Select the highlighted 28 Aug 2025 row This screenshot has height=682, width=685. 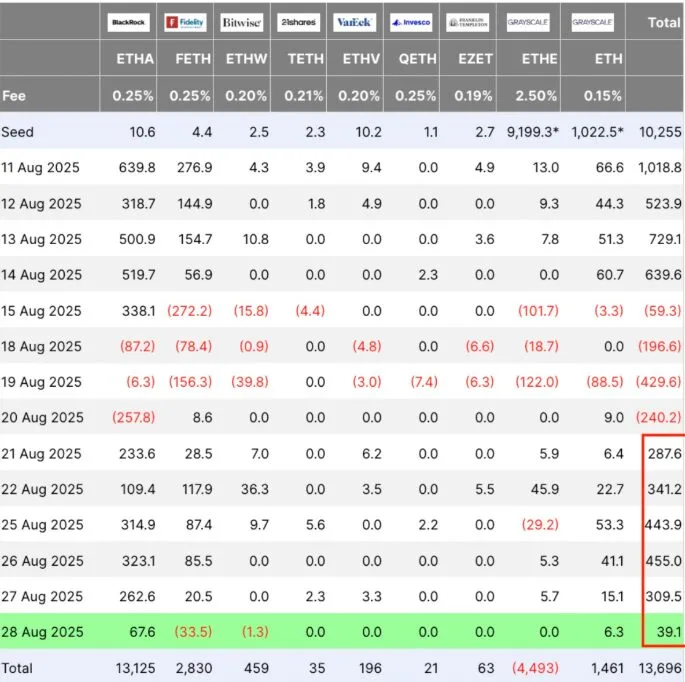[342, 631]
